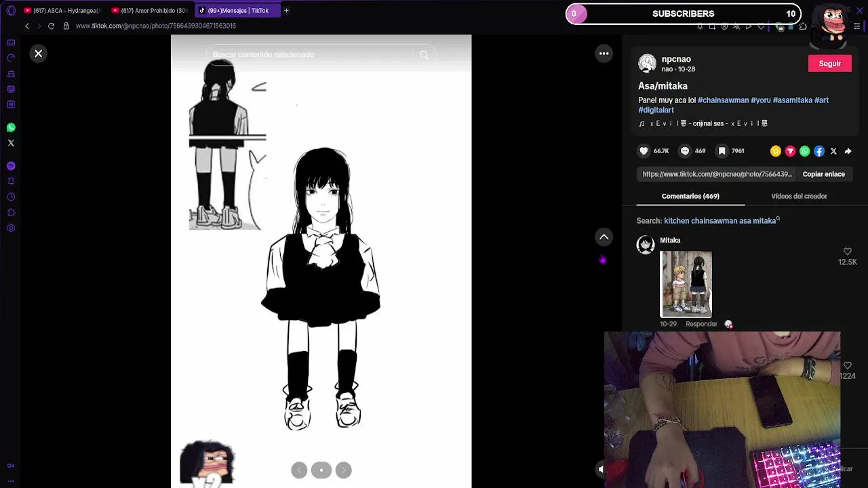Share the post to Facebook
This screenshot has height=488, width=868.
pyautogui.click(x=819, y=151)
